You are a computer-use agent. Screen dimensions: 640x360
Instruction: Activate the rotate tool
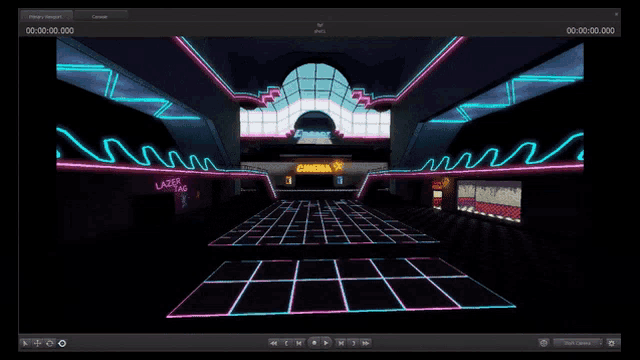(50, 343)
